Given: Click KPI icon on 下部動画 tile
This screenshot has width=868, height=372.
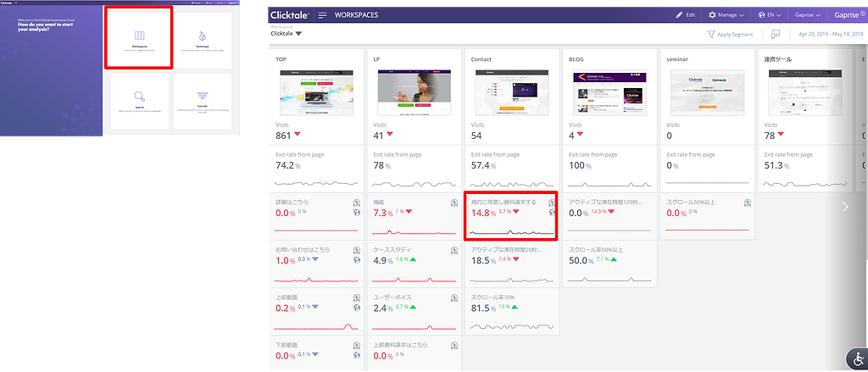Looking at the screenshot, I should pos(357,346).
